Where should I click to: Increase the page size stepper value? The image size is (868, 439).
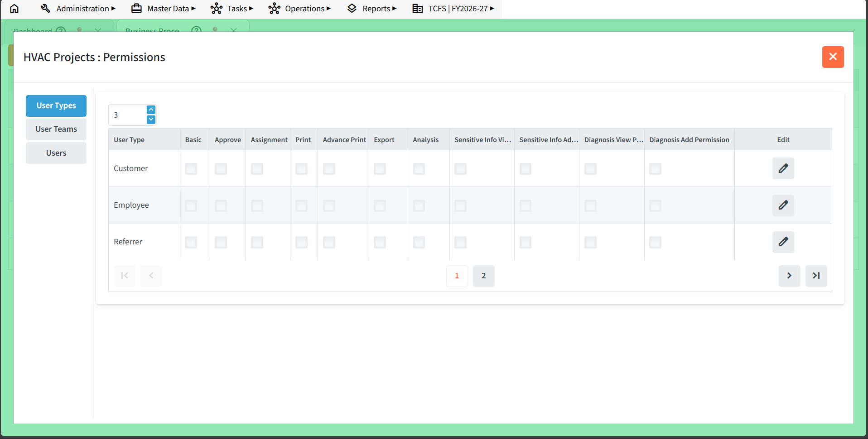point(151,110)
